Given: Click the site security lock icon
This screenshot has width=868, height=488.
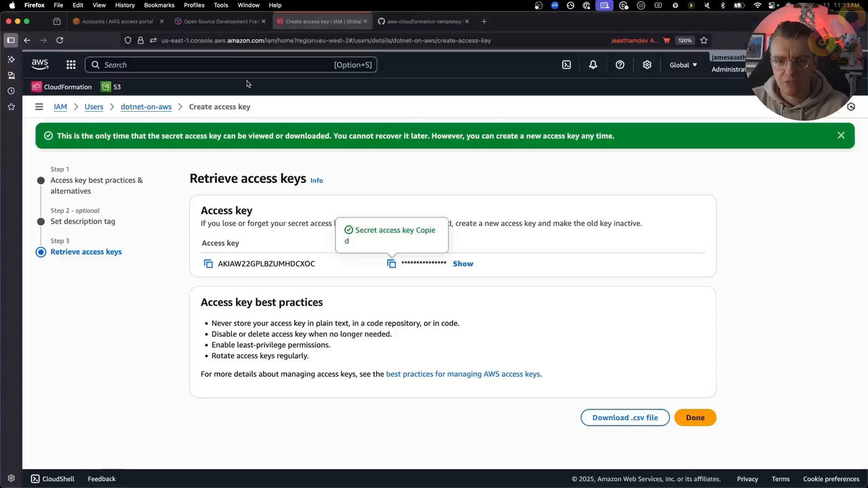Looking at the screenshot, I should pyautogui.click(x=140, y=40).
